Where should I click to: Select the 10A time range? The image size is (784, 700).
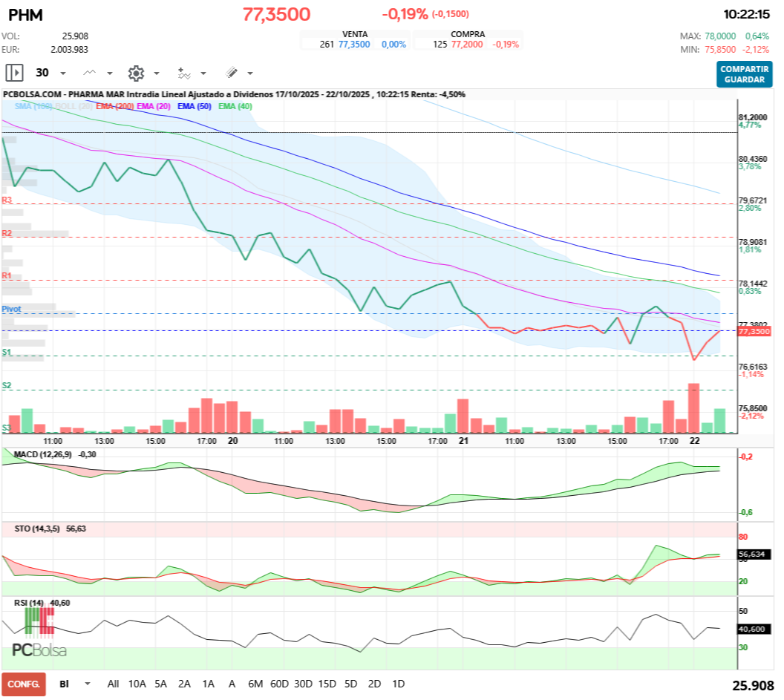coord(137,684)
